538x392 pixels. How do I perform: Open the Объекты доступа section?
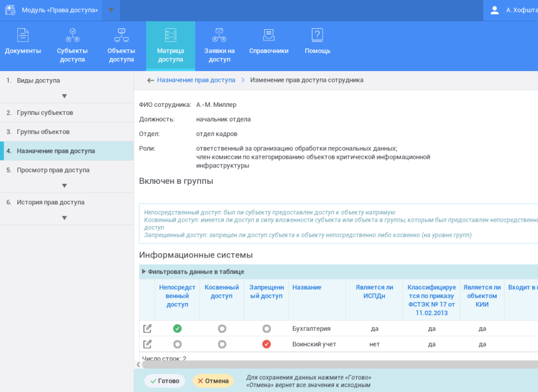pos(121,46)
